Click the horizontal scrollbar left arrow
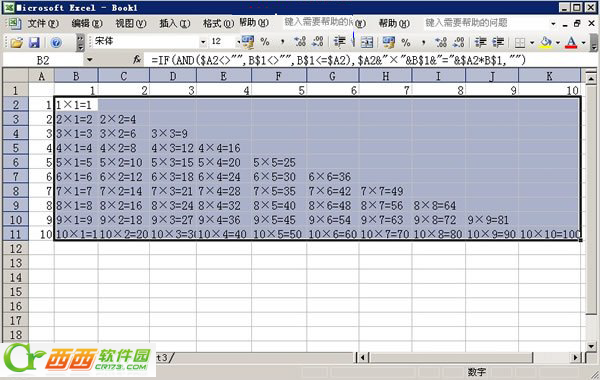Screen dimensions: 600x380 (363, 357)
